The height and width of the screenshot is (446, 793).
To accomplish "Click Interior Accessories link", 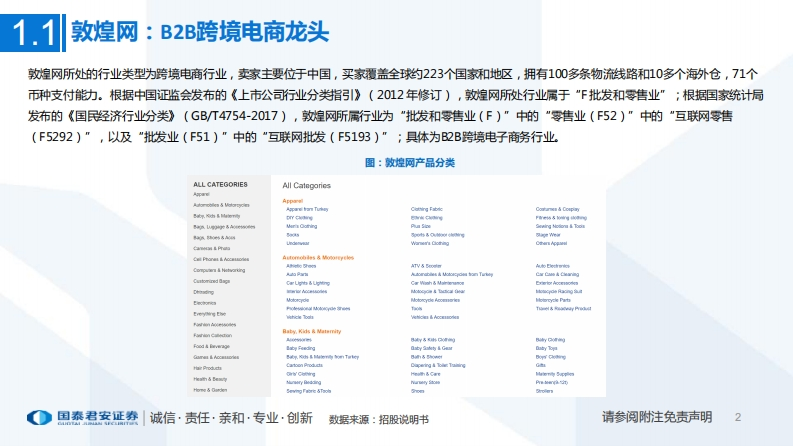I will pos(306,291).
